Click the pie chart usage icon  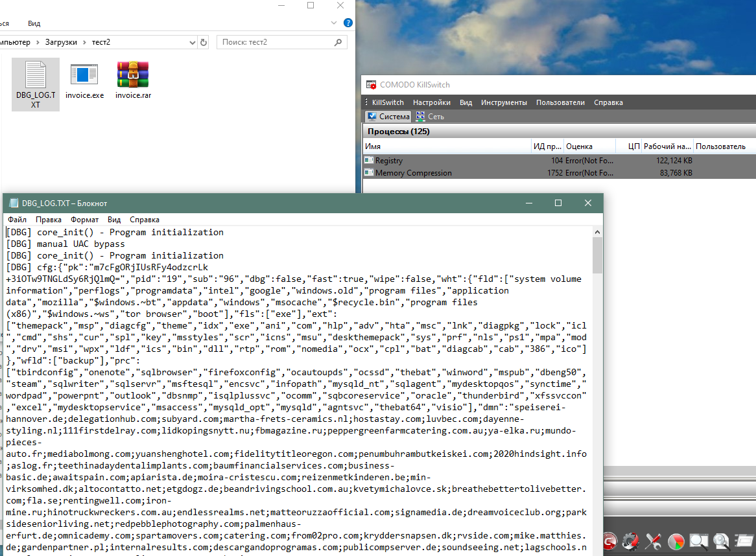tap(676, 542)
